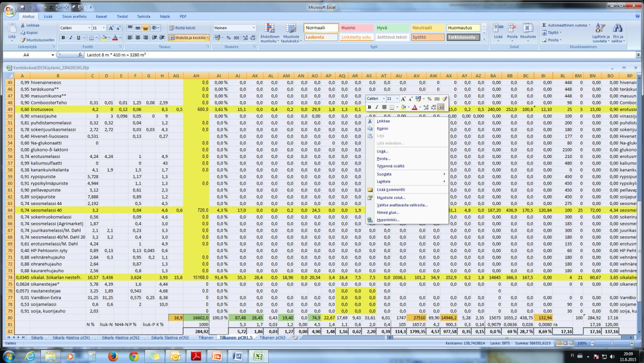The width and height of the screenshot is (644, 363).
Task: Toggle Rivitä teksti wrap text
Action: 182,28
